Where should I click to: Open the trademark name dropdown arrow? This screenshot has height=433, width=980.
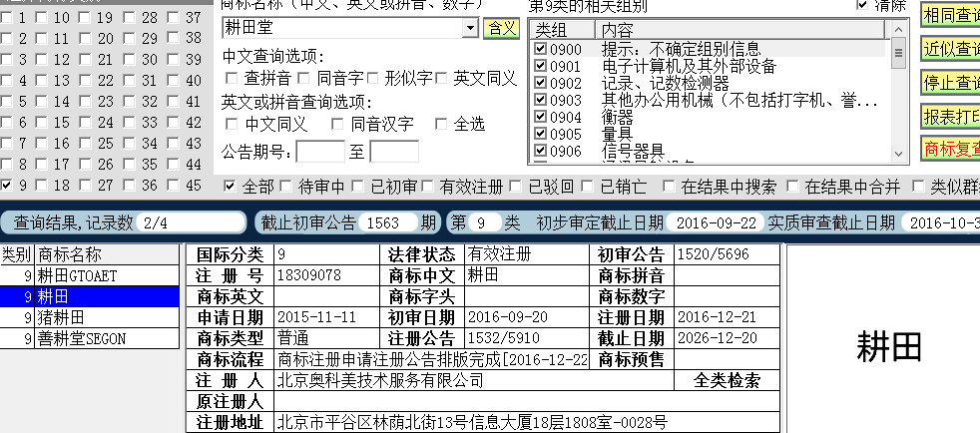click(x=471, y=28)
